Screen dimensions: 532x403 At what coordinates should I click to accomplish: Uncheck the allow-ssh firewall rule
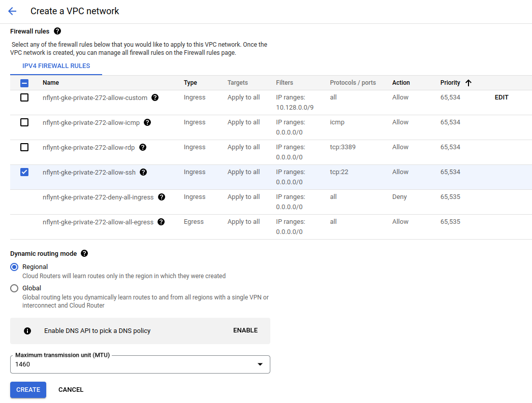tap(24, 172)
